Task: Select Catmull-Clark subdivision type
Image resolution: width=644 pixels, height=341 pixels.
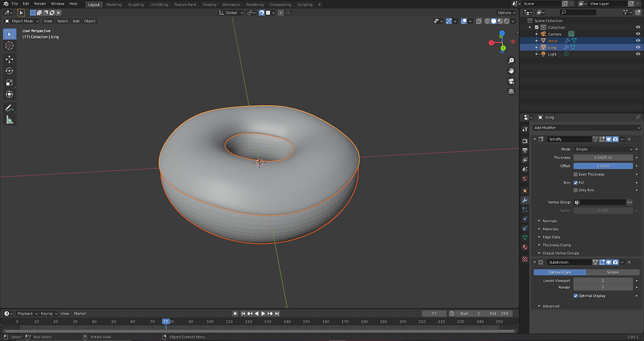Action: point(560,273)
